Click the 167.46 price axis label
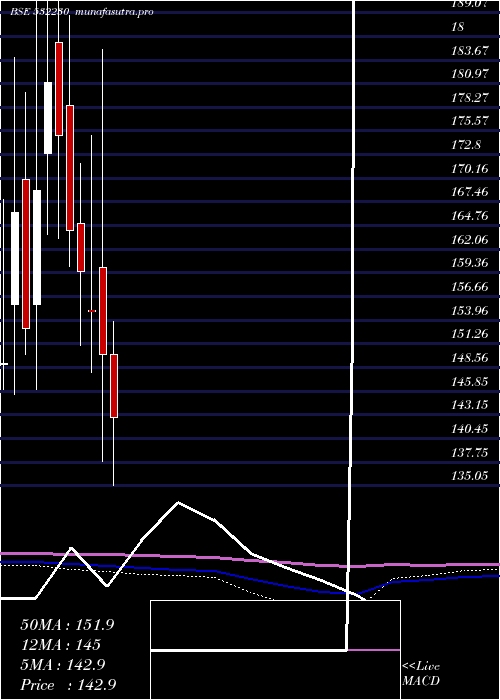Image resolution: width=500 pixels, height=700 pixels. [x=470, y=192]
